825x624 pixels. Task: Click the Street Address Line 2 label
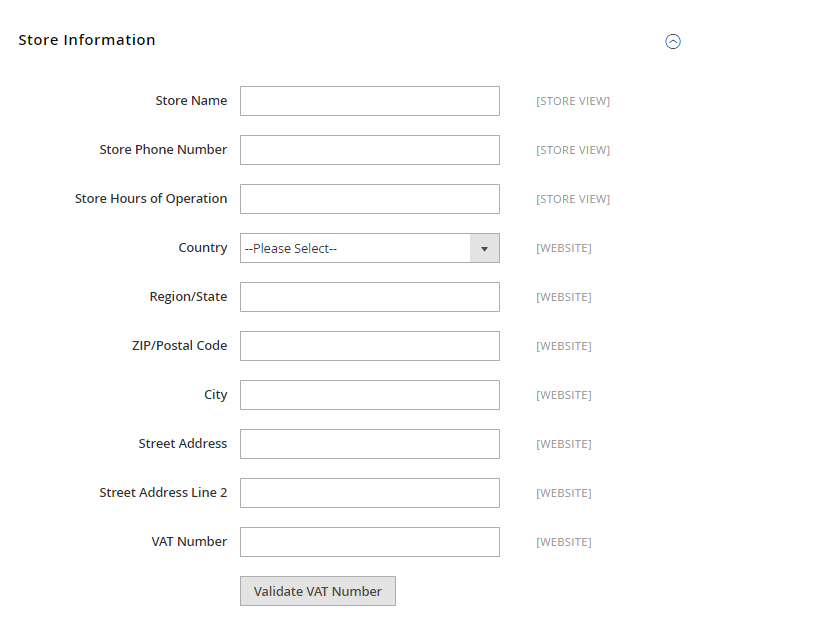tap(163, 492)
